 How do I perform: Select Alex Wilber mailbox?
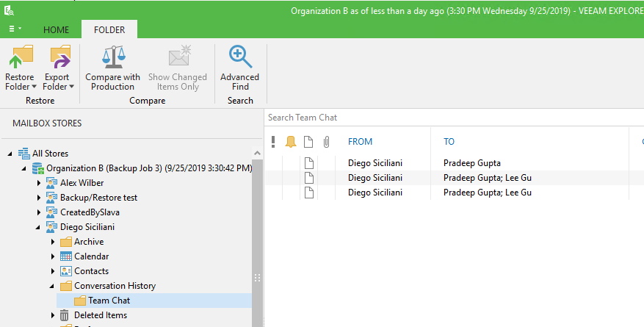coord(82,183)
